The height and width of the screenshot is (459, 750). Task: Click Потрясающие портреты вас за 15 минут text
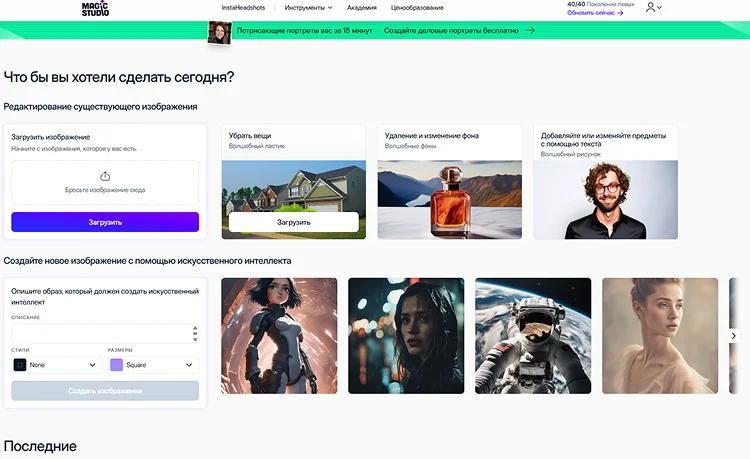[x=304, y=30]
